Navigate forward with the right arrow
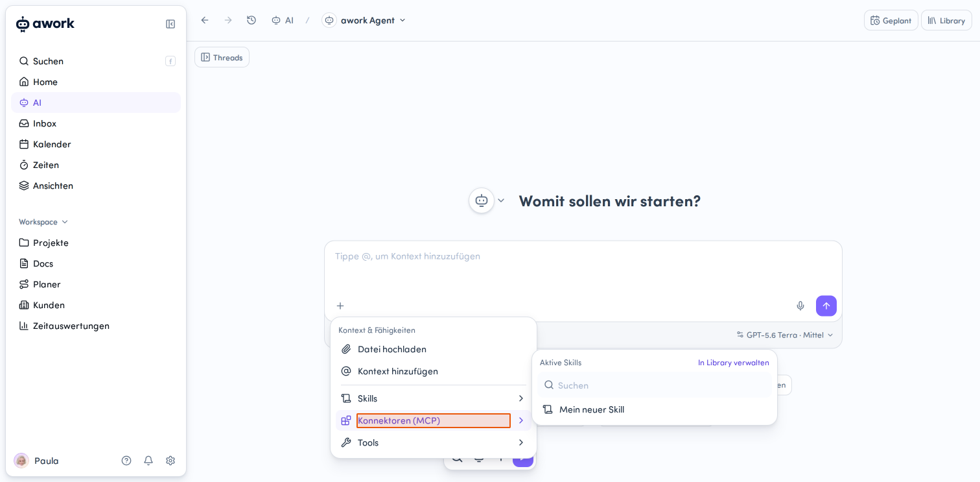This screenshot has width=980, height=482. pos(228,20)
